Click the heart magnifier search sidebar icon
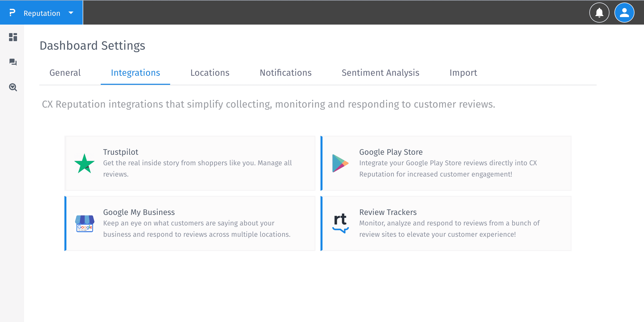Viewport: 644px width, 322px height. [13, 87]
